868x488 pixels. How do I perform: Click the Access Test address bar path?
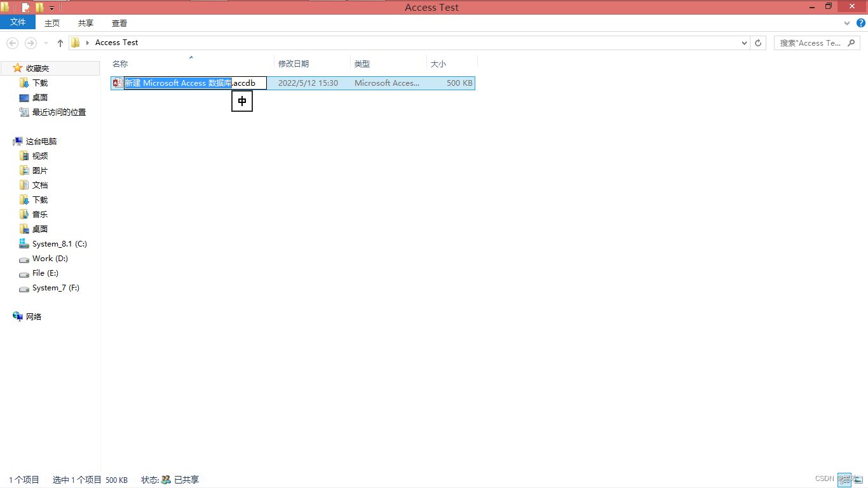(116, 43)
